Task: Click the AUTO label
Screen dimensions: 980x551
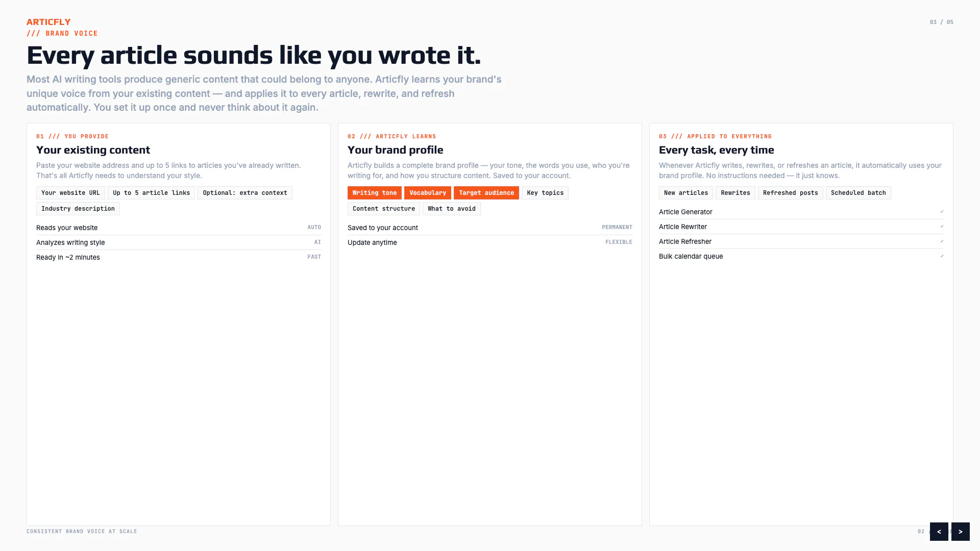Action: coord(314,227)
